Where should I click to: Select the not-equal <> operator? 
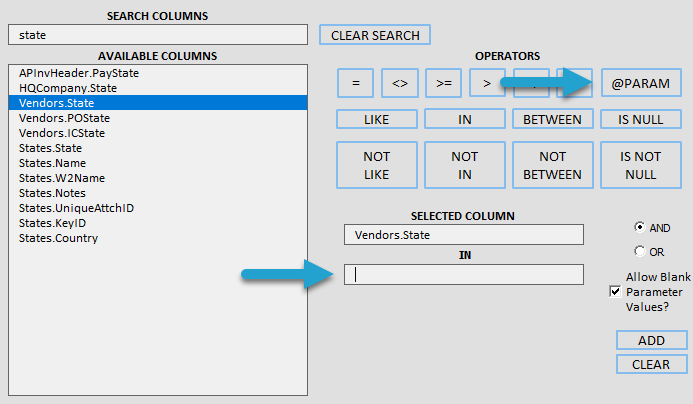point(400,83)
